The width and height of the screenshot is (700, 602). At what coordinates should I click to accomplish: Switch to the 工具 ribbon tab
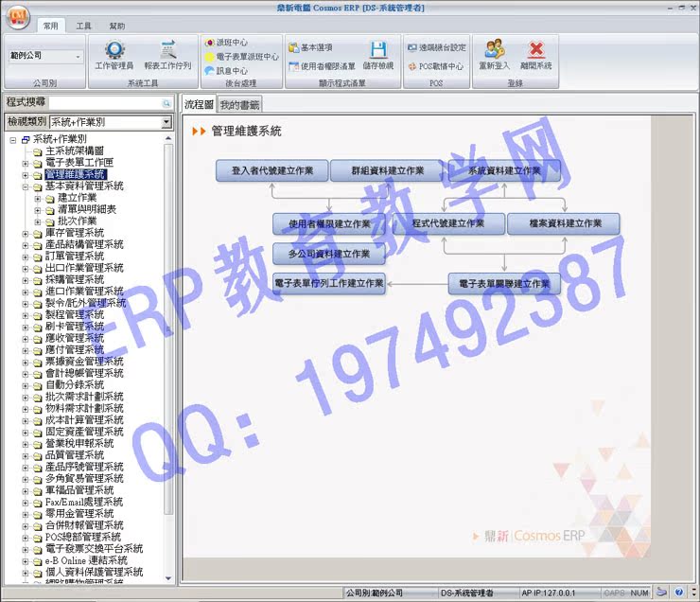point(83,26)
